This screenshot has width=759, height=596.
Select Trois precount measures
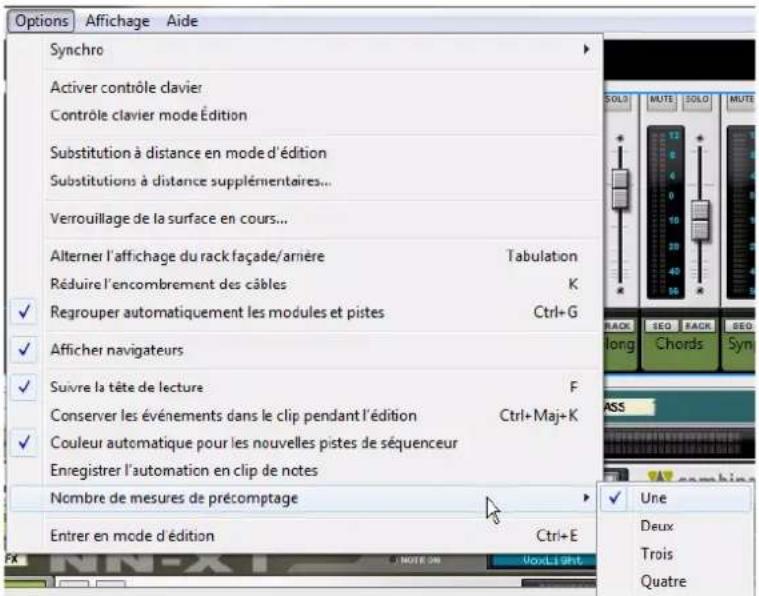[x=676, y=553]
